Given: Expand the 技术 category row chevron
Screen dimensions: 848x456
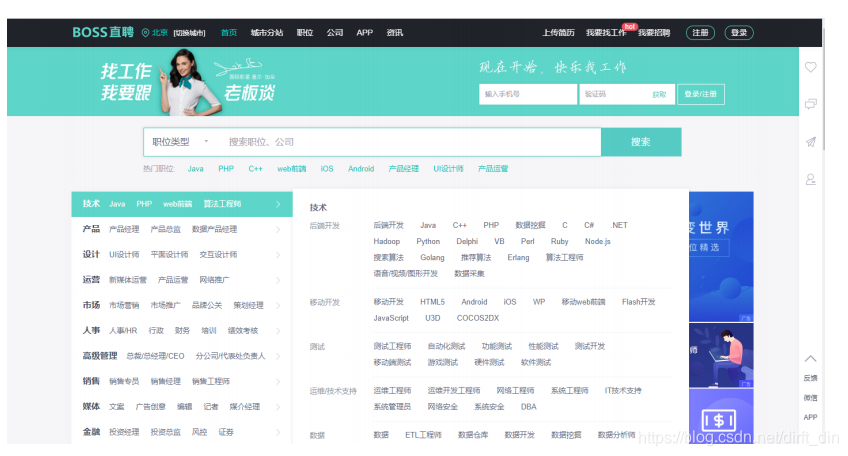Looking at the screenshot, I should (278, 204).
